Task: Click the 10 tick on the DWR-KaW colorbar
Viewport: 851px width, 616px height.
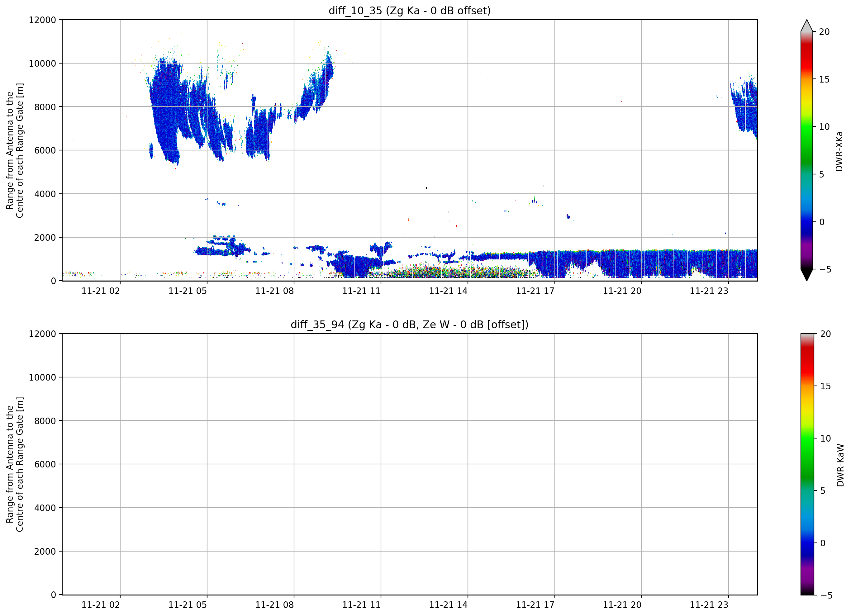Action: 825,438
